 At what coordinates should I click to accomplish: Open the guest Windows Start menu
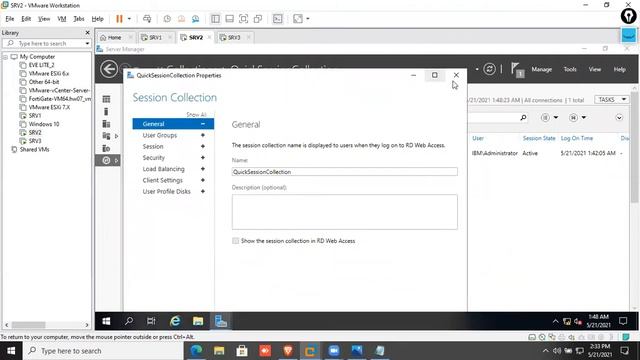106,321
